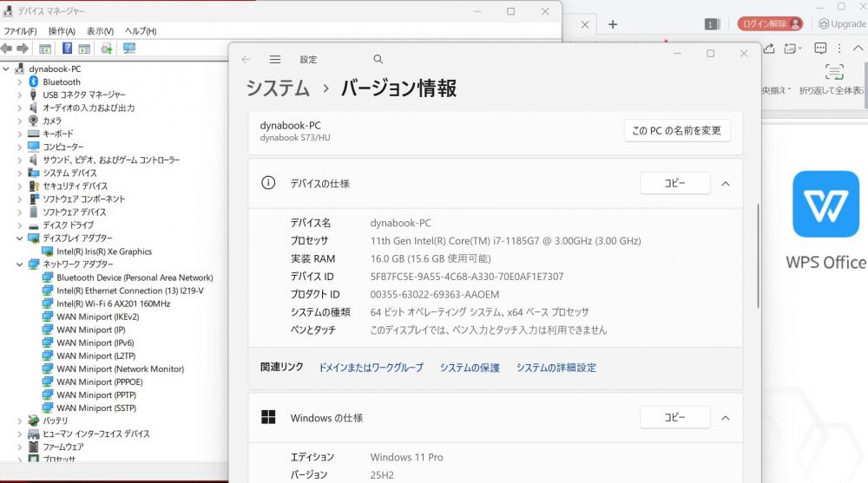The height and width of the screenshot is (483, 868).
Task: Collapse the デバイスの仕様 section chevron
Action: pyautogui.click(x=726, y=183)
